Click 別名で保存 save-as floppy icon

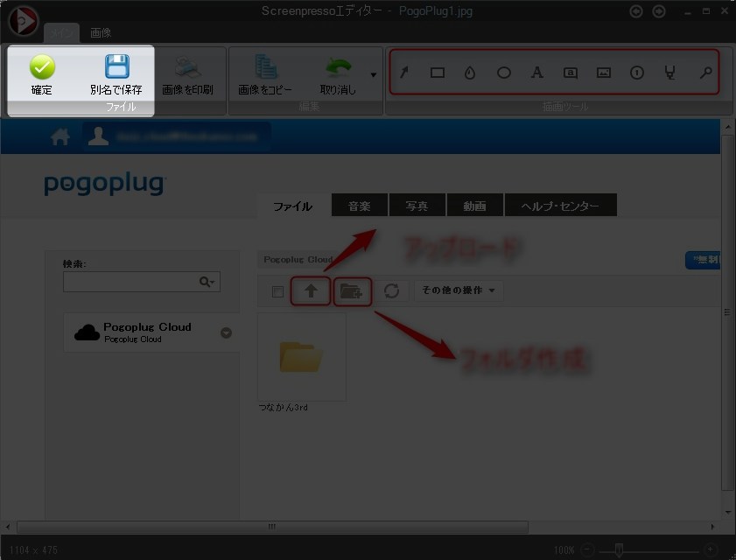117,66
